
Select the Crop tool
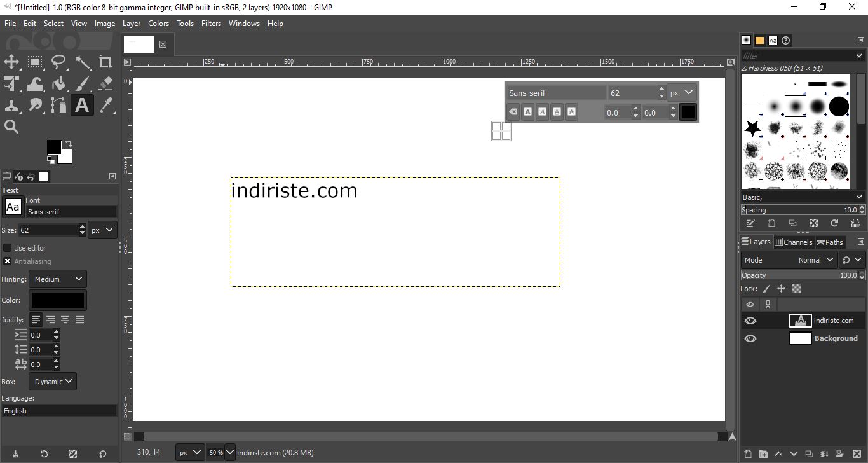click(105, 62)
